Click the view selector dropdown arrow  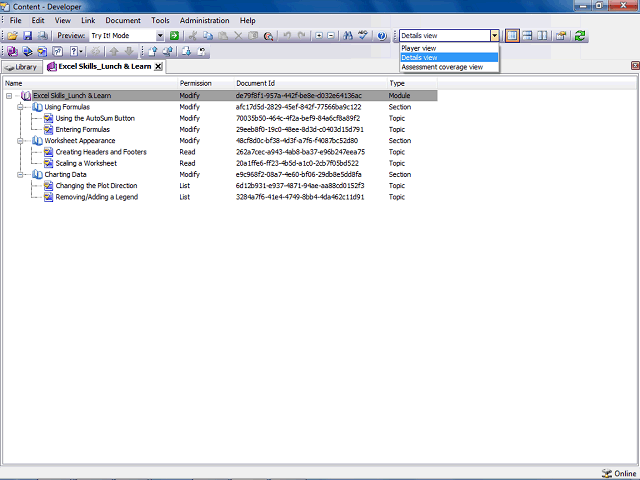pyautogui.click(x=494, y=36)
